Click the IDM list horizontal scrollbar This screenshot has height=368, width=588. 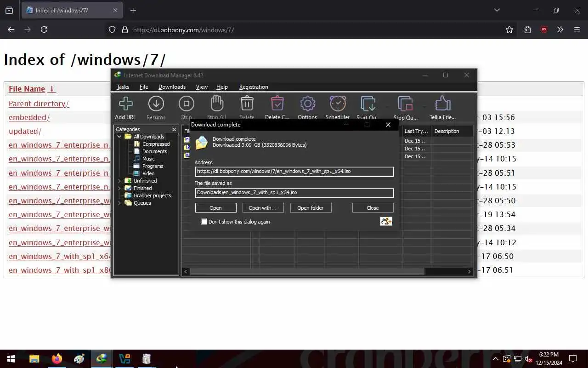coord(307,272)
